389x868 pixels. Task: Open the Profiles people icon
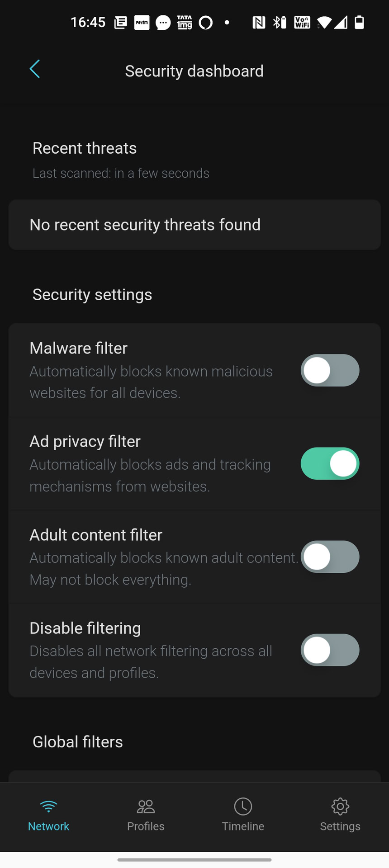coord(146,806)
